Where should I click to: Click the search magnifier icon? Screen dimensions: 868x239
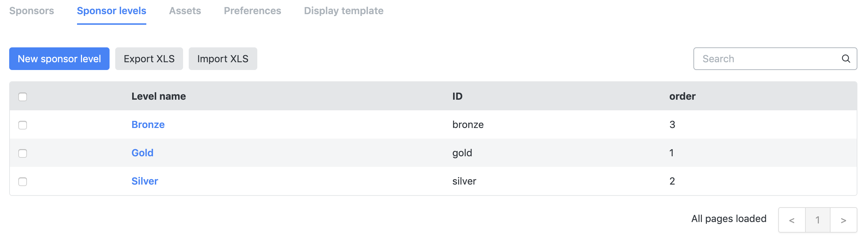846,59
